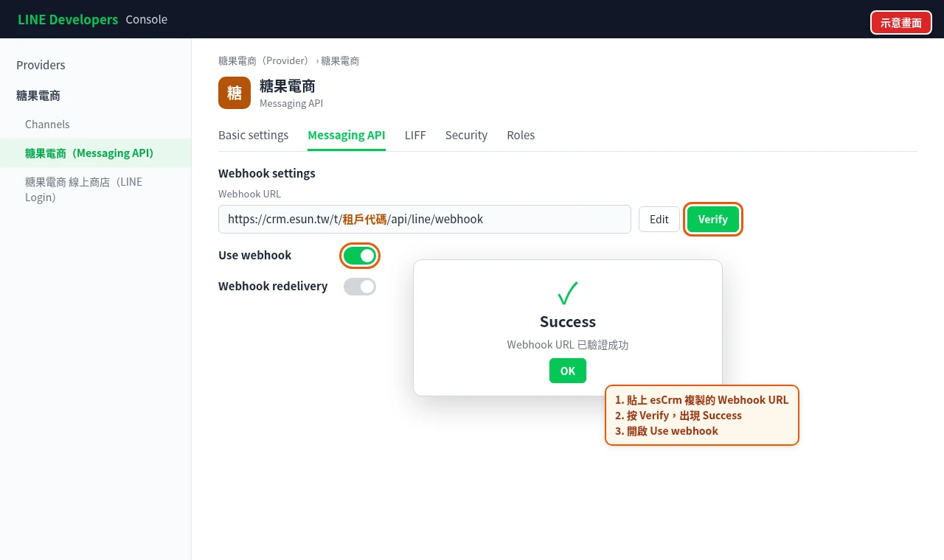Enable the Webhook redelivery switch
Image resolution: width=944 pixels, height=560 pixels.
pos(360,287)
